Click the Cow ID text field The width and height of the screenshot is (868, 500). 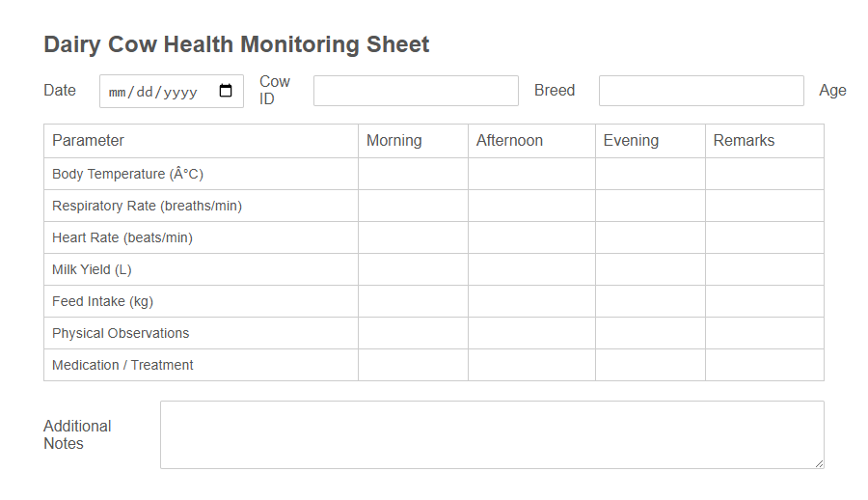[x=416, y=91]
